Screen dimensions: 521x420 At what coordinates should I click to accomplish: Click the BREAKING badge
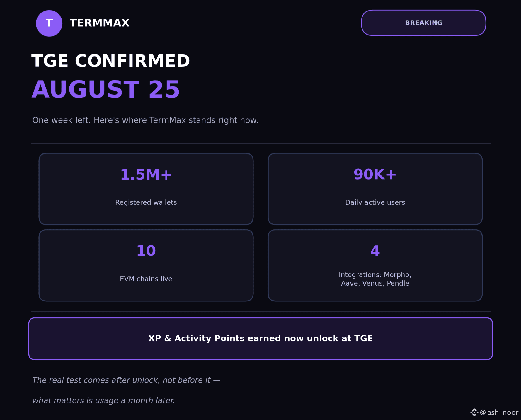point(423,23)
